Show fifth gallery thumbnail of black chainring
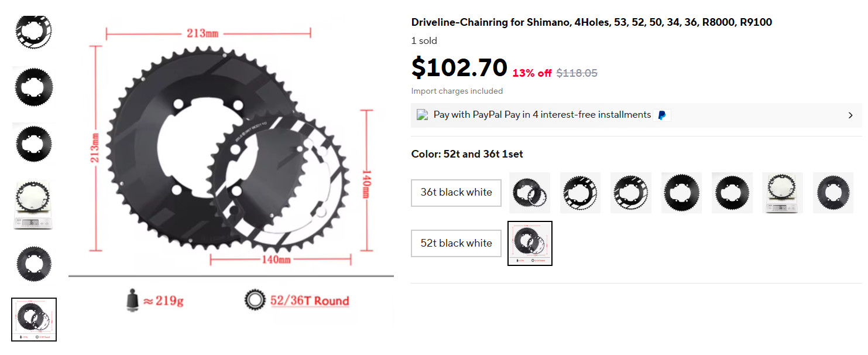 click(x=33, y=263)
